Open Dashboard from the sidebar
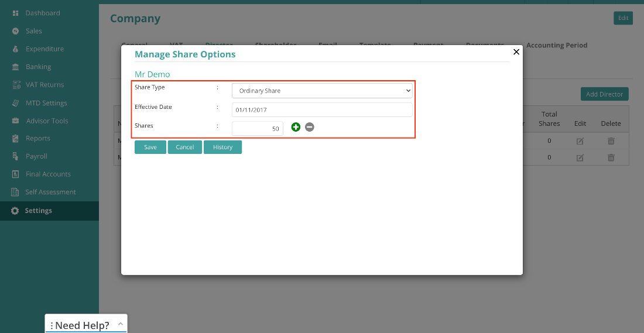This screenshot has width=644, height=333. click(43, 13)
